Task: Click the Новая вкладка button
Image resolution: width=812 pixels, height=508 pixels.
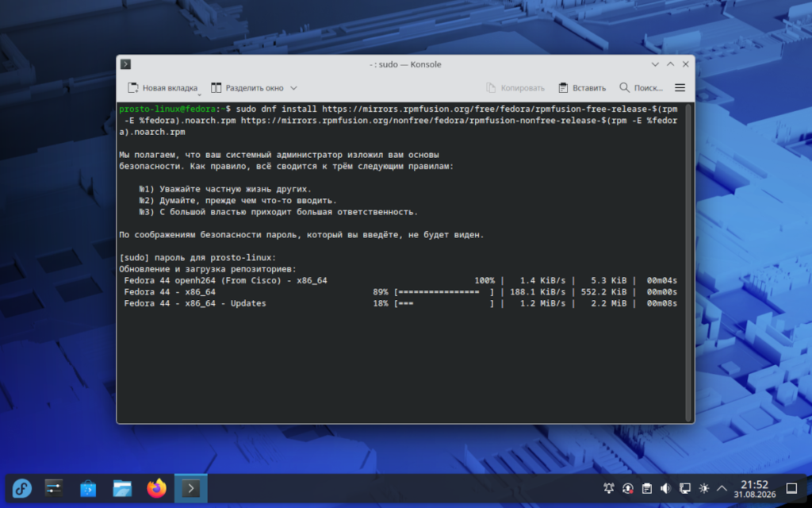Action: click(x=163, y=88)
